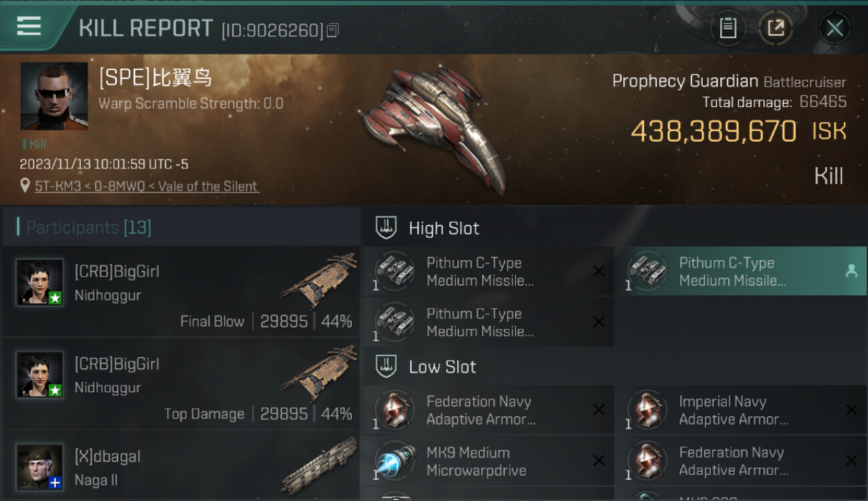View BigGirl's Final Blow entry

181,291
